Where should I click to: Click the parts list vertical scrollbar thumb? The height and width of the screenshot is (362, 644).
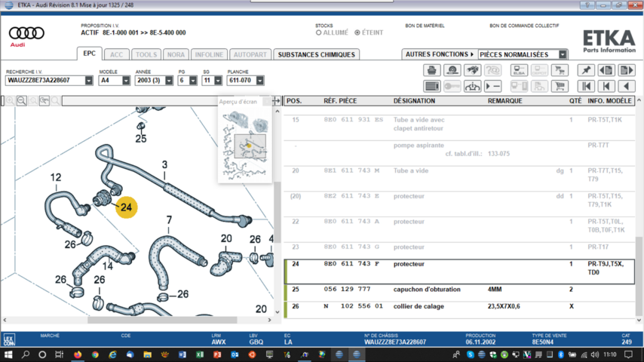coord(639,276)
